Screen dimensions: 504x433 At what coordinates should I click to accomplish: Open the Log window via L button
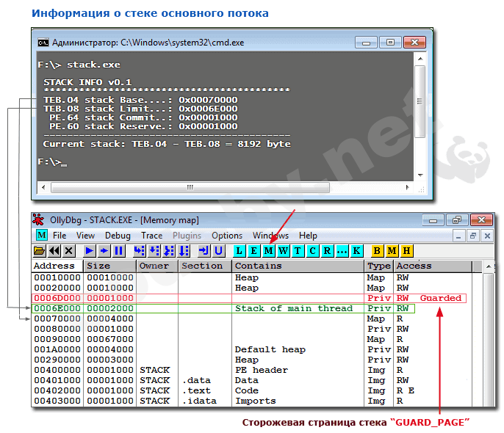tap(240, 251)
